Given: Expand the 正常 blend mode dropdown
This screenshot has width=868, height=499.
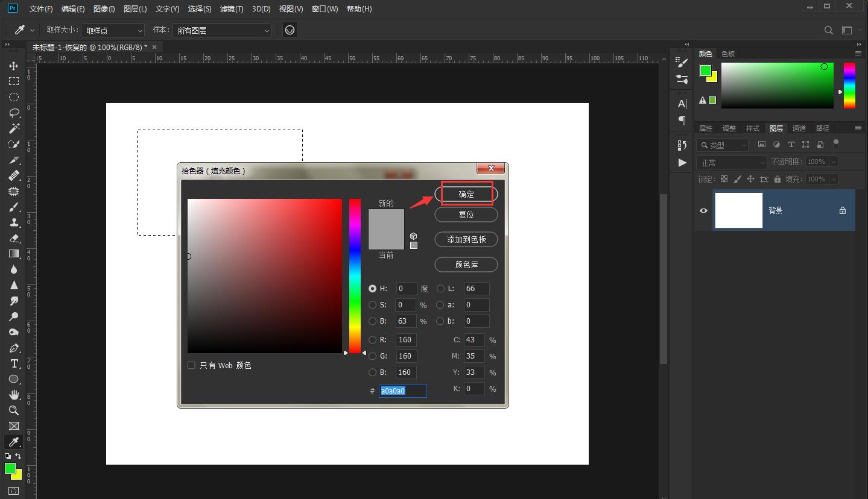Looking at the screenshot, I should click(731, 163).
